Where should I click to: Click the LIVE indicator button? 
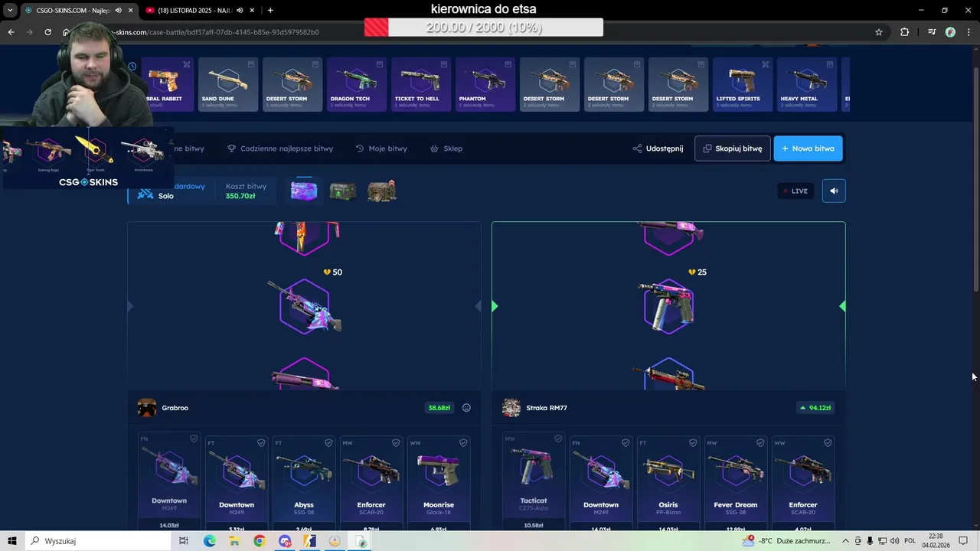[x=795, y=191]
